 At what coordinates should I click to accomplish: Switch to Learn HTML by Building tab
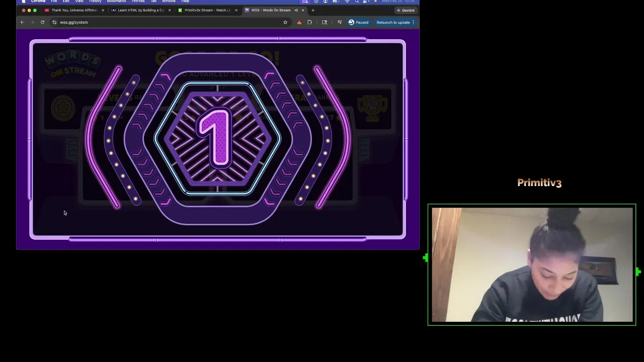pyautogui.click(x=141, y=10)
